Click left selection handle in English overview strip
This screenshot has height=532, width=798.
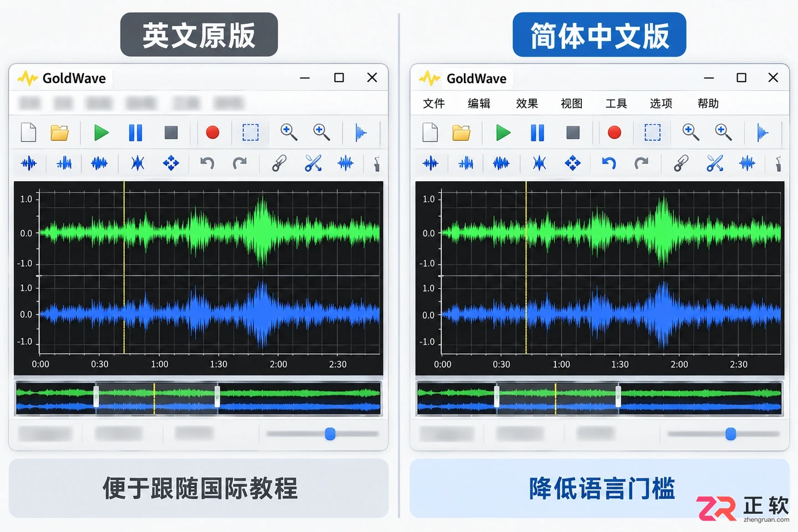pyautogui.click(x=96, y=397)
